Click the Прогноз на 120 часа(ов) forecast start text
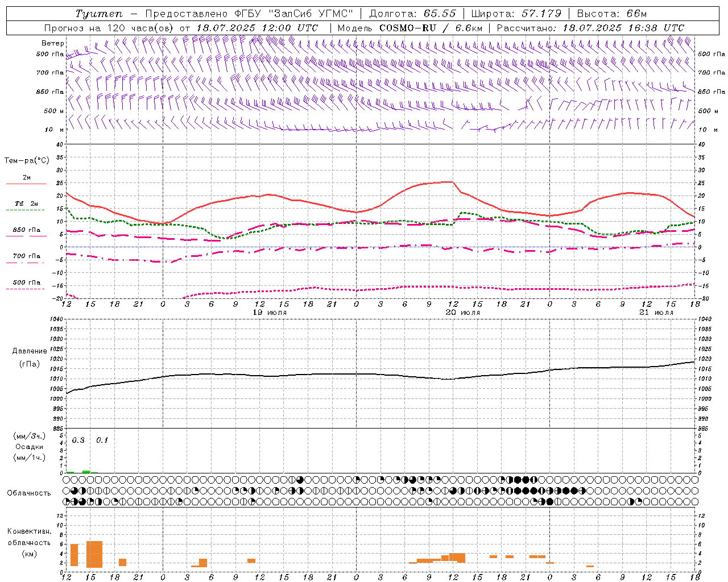 point(181,28)
